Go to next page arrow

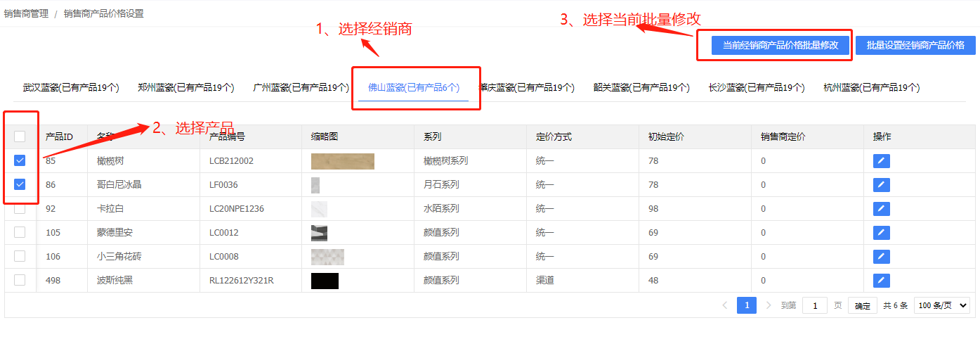coord(768,305)
